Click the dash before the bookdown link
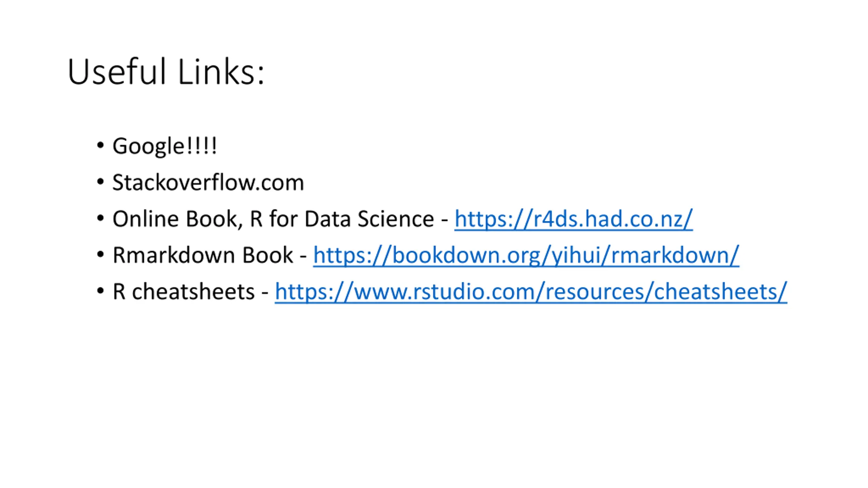The height and width of the screenshot is (488, 868). pos(303,257)
